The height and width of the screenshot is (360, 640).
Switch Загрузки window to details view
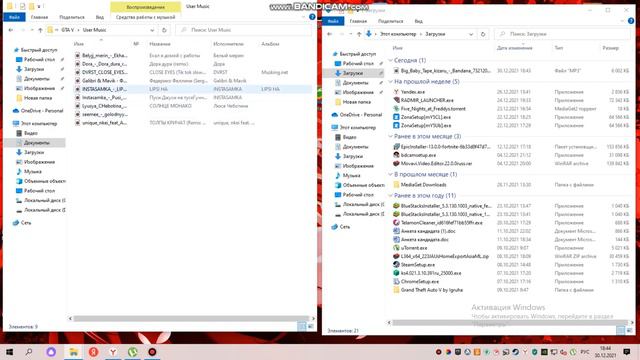[x=621, y=330]
